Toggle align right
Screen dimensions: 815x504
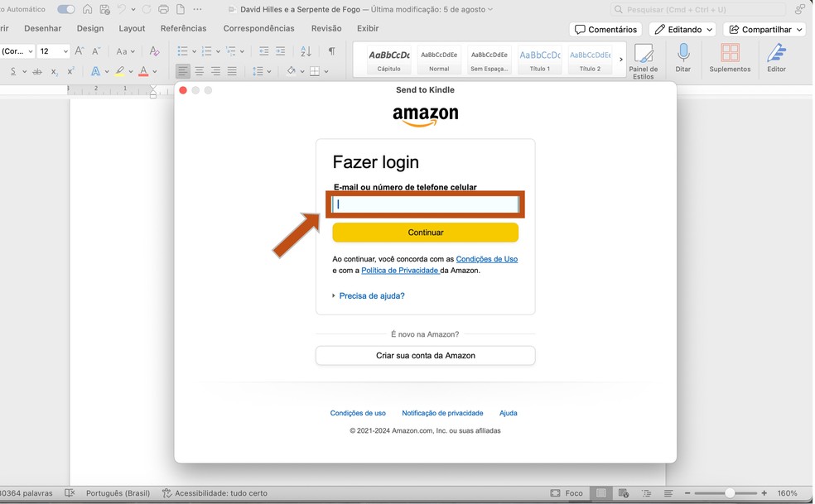(215, 71)
